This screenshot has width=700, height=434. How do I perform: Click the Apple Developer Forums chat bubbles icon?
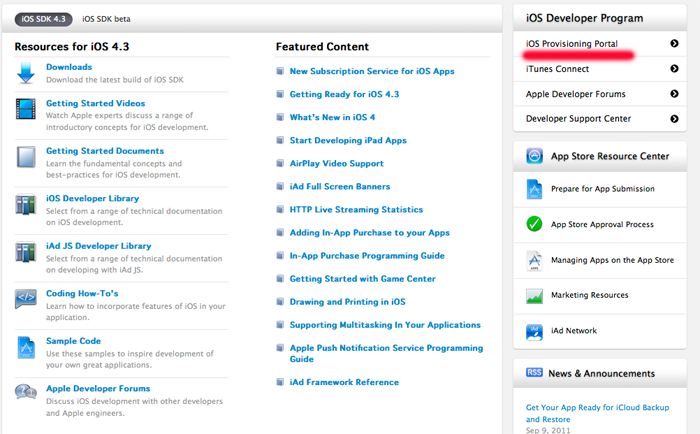(26, 392)
